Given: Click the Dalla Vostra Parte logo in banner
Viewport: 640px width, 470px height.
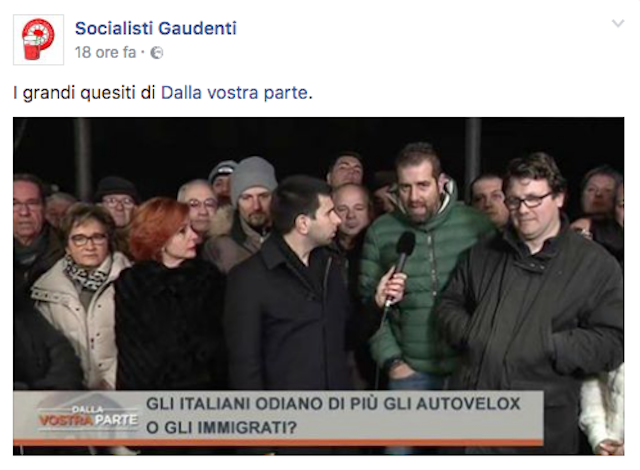Looking at the screenshot, I should 87,417.
